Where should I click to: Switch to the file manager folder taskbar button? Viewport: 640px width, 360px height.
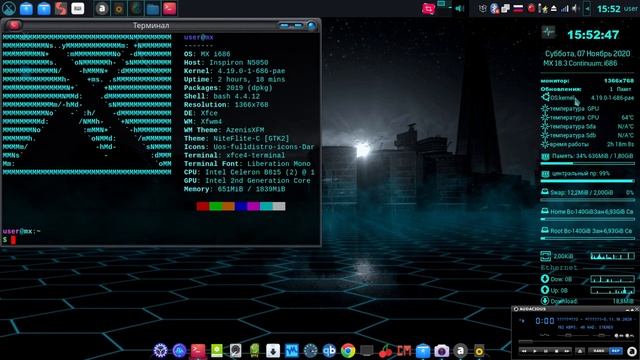point(153,9)
